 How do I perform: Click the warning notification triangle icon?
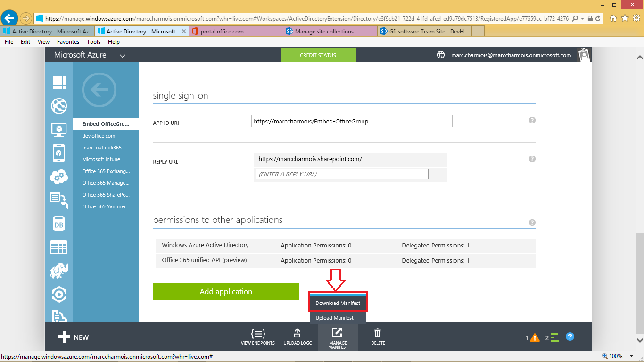click(x=535, y=337)
